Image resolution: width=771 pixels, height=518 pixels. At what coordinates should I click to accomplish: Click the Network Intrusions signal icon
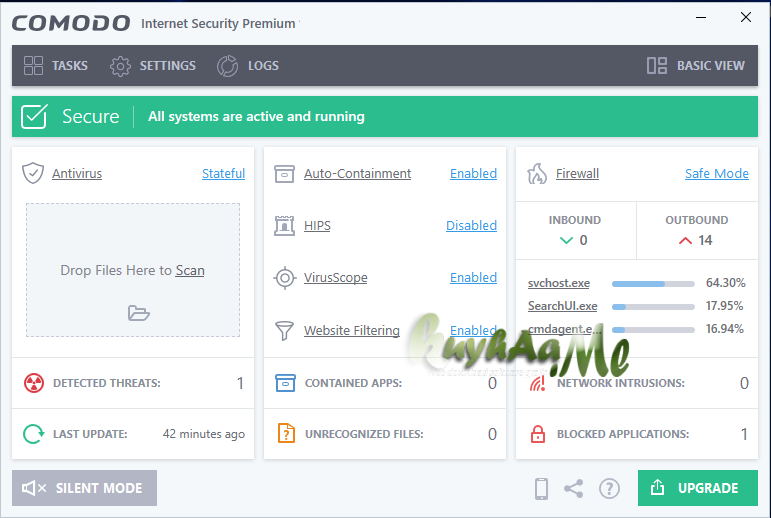(x=538, y=383)
